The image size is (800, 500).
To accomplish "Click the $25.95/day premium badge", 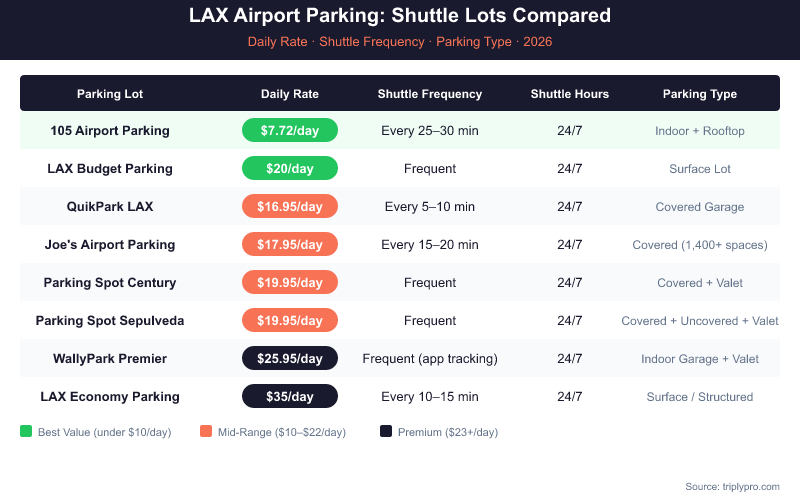I will click(x=290, y=359).
